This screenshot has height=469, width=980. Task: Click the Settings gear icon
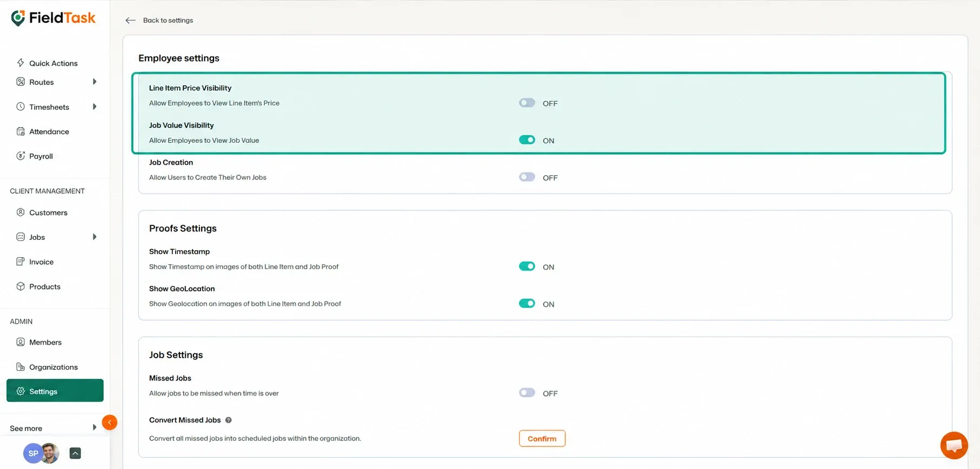[x=21, y=391]
